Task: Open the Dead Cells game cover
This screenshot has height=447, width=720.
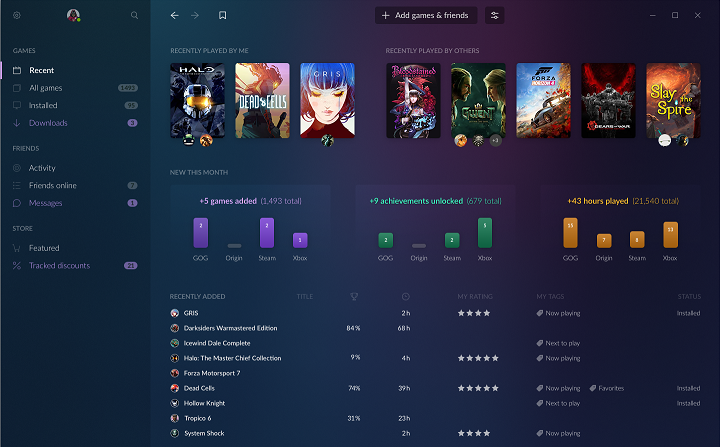Action: tap(262, 100)
